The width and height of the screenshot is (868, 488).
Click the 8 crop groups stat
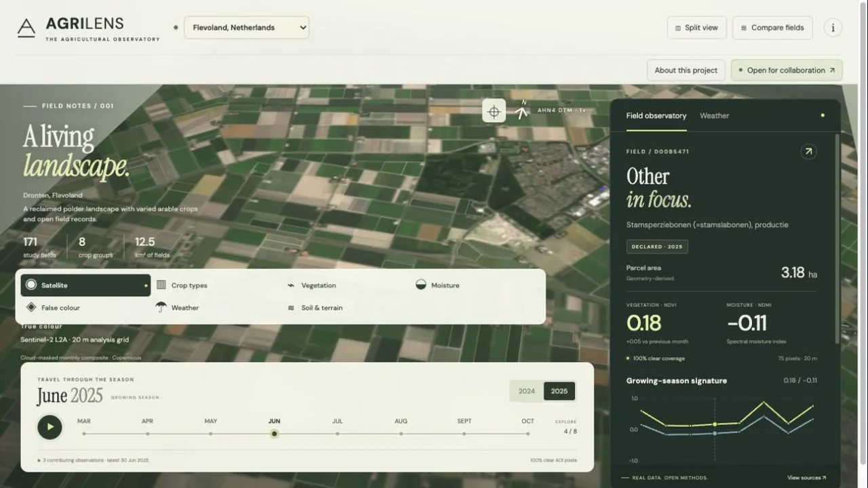point(94,247)
